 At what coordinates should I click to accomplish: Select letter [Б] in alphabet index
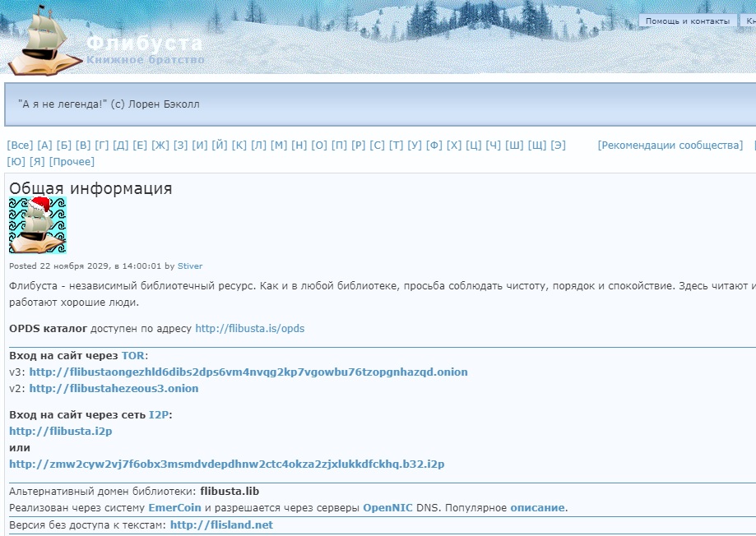click(x=63, y=145)
